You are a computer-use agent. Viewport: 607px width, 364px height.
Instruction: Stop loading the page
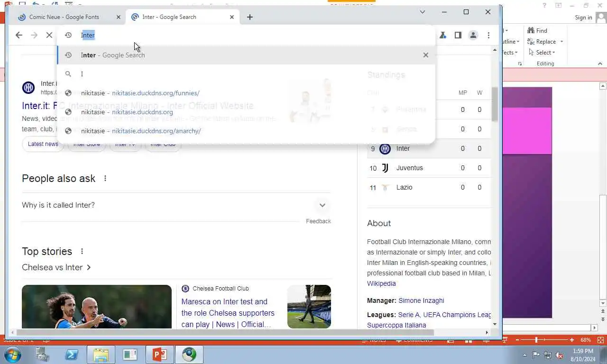click(x=49, y=35)
